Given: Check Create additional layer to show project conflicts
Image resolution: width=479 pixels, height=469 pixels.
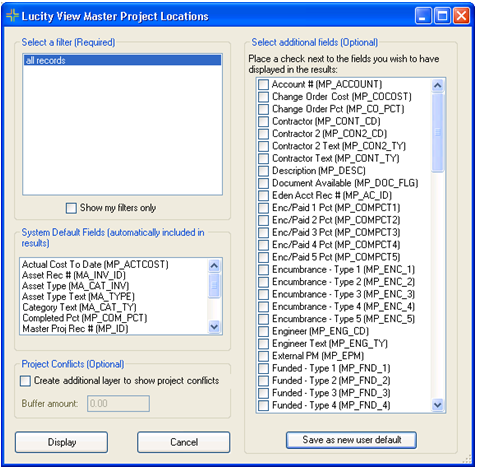Looking at the screenshot, I should pos(25,381).
